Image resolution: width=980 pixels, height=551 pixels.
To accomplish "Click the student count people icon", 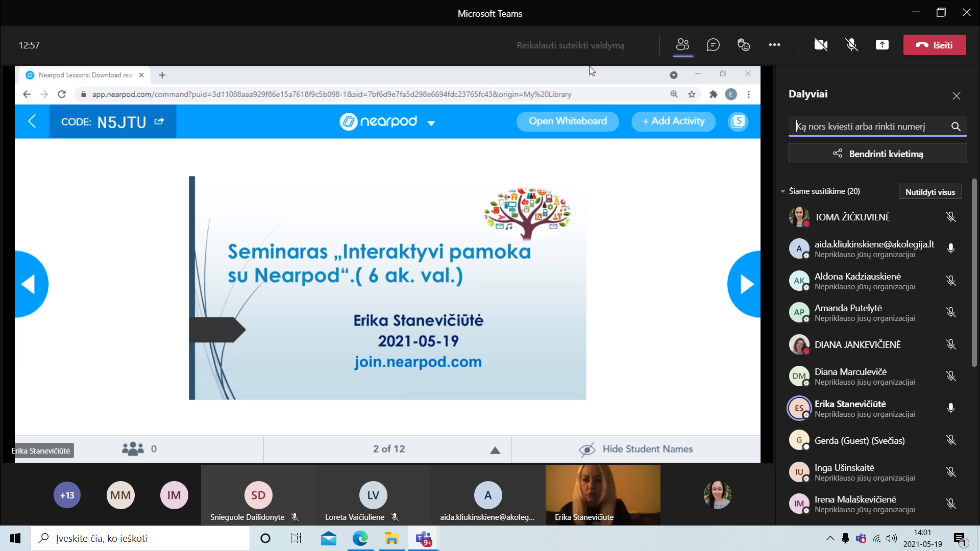I will pyautogui.click(x=133, y=449).
